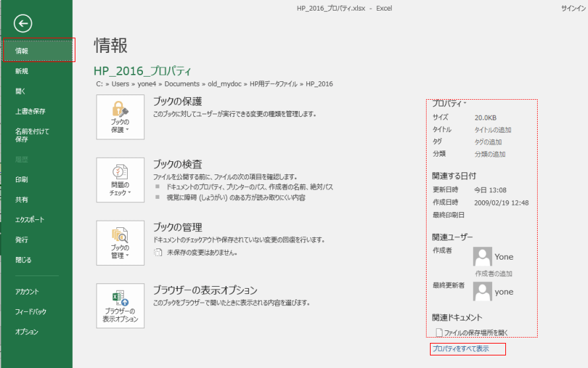
Task: Select 新規 in the left sidebar
Action: tap(22, 71)
